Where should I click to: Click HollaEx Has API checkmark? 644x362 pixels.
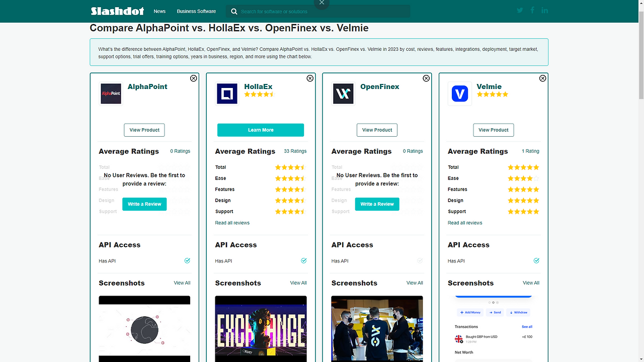(x=303, y=260)
